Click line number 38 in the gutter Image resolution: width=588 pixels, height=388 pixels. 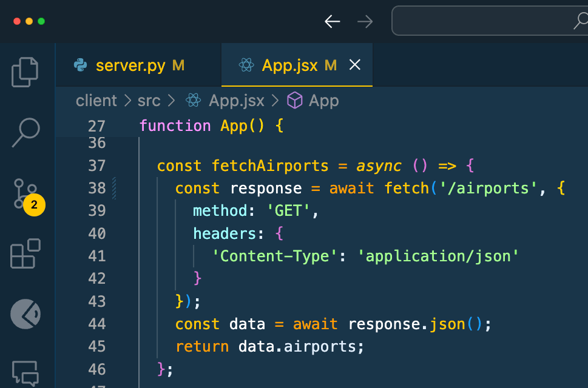96,189
